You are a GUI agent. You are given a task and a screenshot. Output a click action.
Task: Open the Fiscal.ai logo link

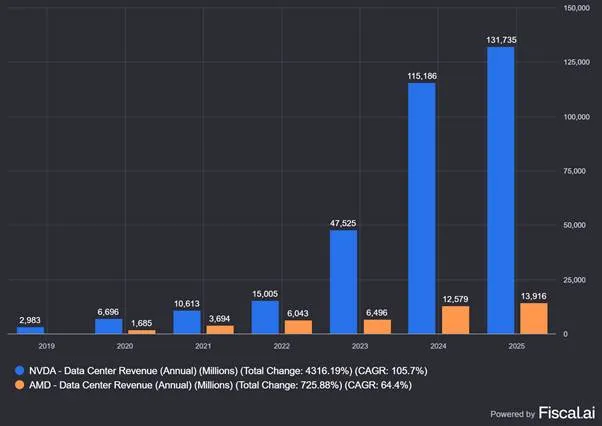567,413
